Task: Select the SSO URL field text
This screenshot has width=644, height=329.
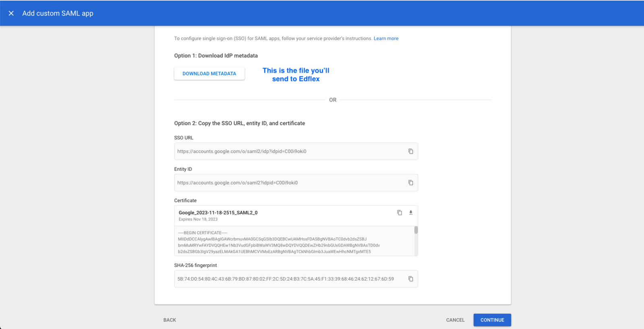Action: pyautogui.click(x=242, y=151)
